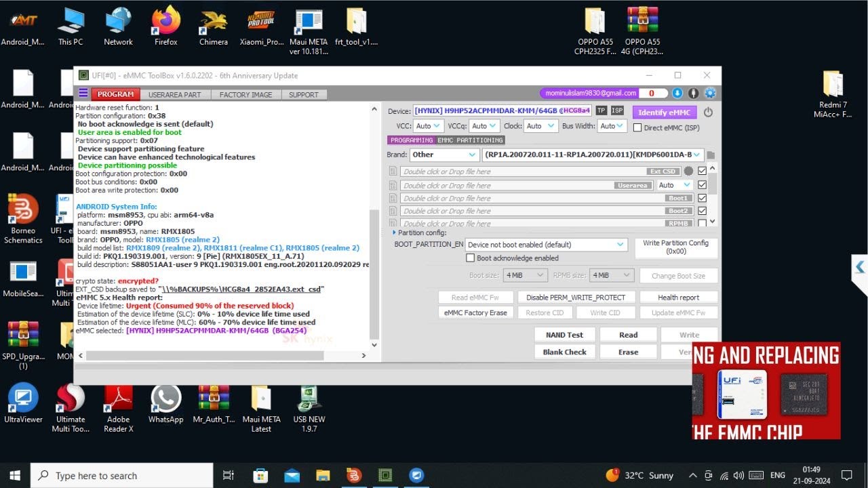Uncheck the Userarea partition checkbox
Image resolution: width=868 pixels, height=488 pixels.
(702, 184)
